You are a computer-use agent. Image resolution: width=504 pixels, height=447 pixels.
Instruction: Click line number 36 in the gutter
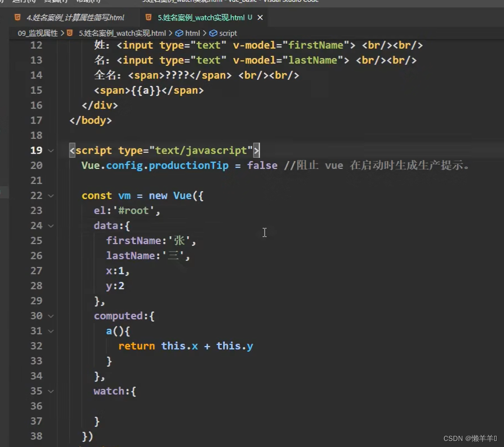(x=36, y=406)
